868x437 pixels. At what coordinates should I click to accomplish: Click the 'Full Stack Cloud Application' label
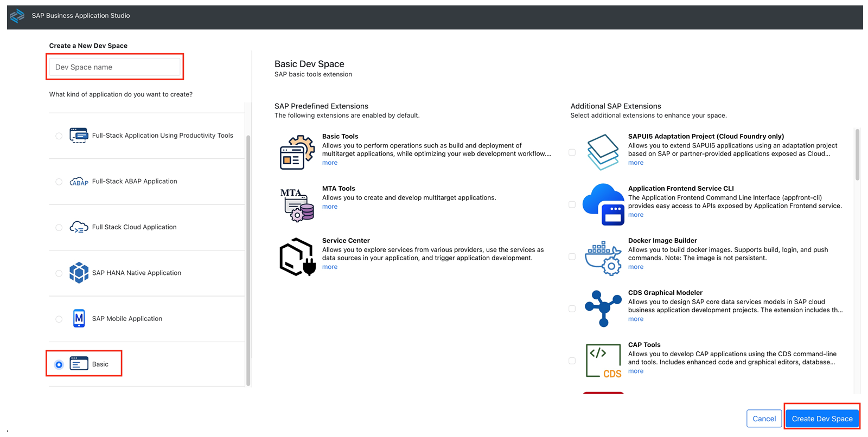click(135, 227)
